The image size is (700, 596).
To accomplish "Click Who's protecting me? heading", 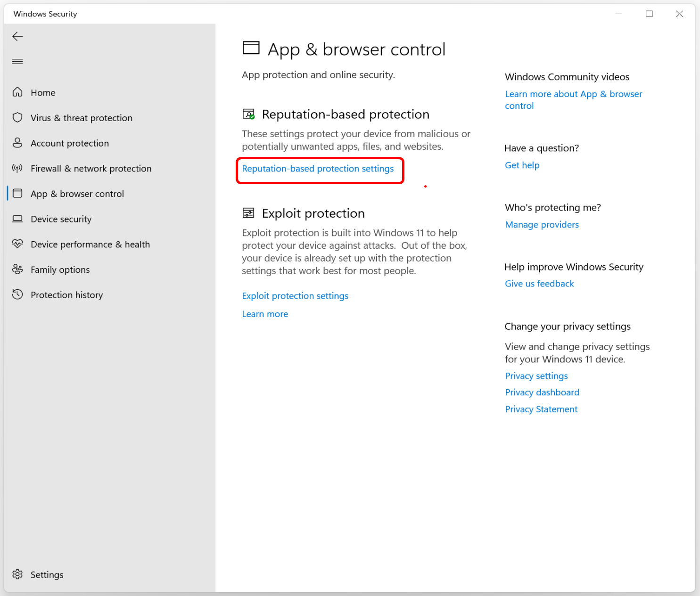I will tap(553, 208).
